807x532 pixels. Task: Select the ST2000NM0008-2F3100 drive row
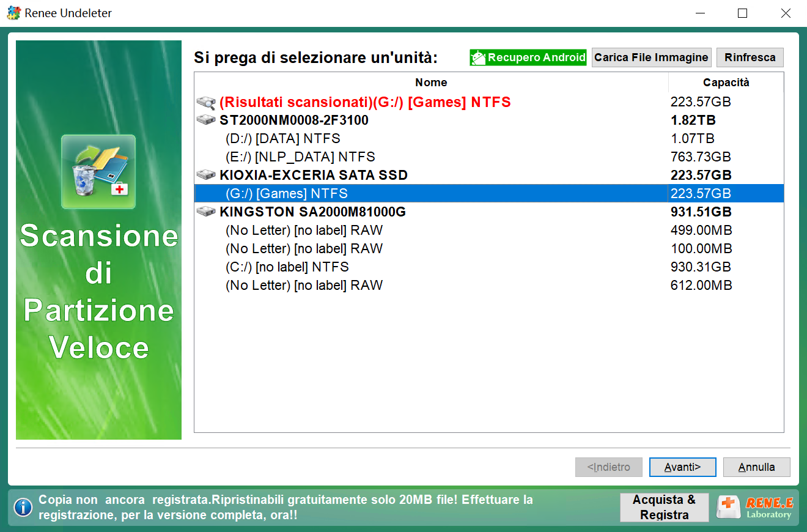(489, 120)
